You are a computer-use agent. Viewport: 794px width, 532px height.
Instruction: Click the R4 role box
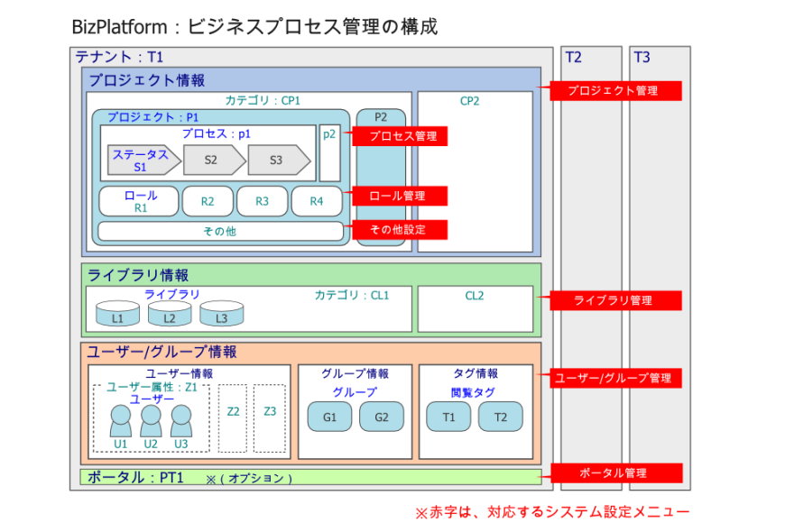(x=317, y=201)
